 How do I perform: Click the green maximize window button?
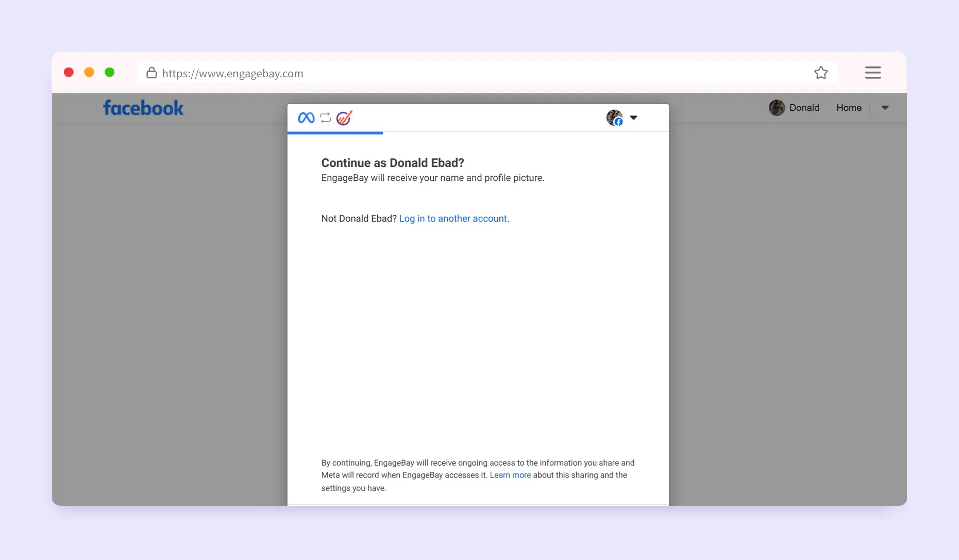click(x=109, y=72)
